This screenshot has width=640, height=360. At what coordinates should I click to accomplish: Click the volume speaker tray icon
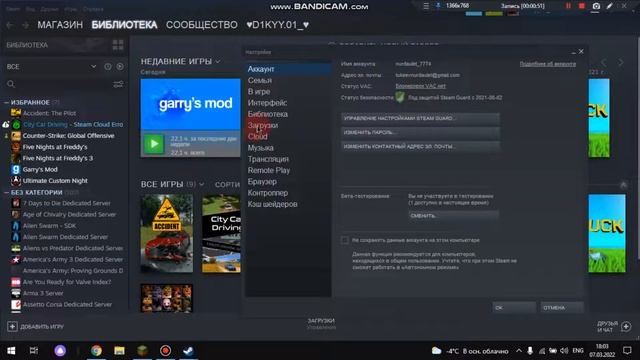[564, 351]
